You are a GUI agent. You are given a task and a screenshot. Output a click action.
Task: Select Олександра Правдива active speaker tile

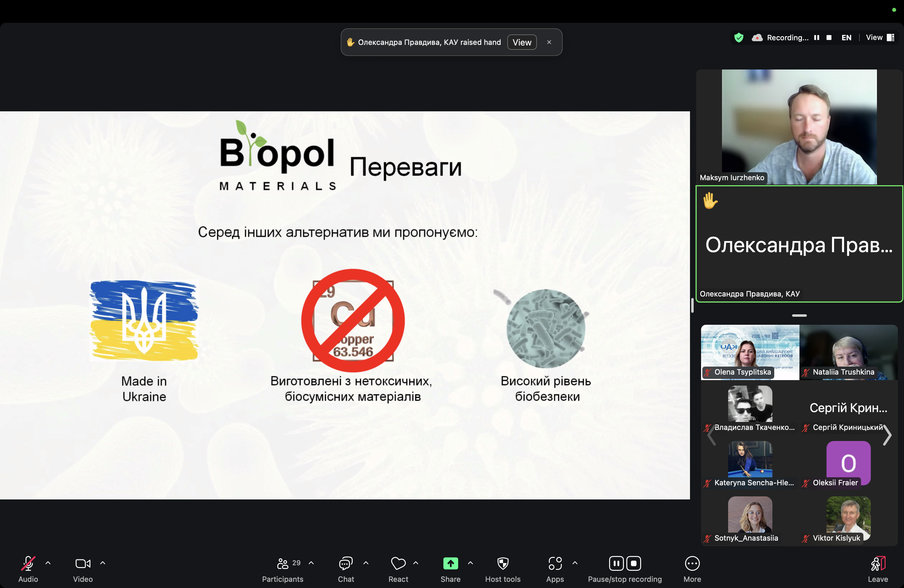click(799, 244)
